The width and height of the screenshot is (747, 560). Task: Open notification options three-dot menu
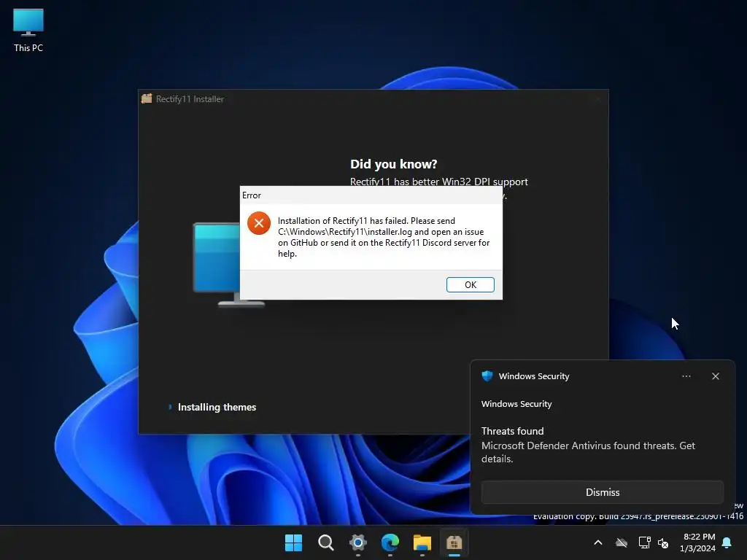click(x=686, y=376)
